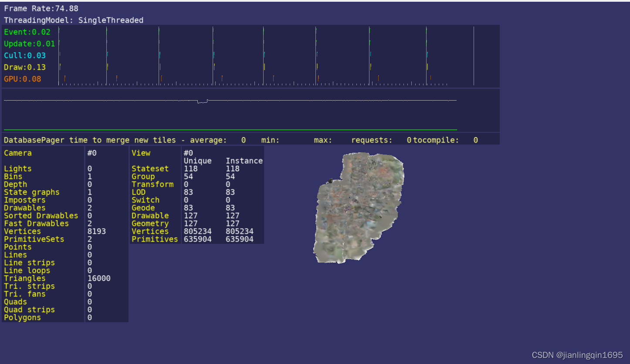Click the Update:0.01 timing label
Viewport: 630px width, 364px height.
tap(30, 44)
